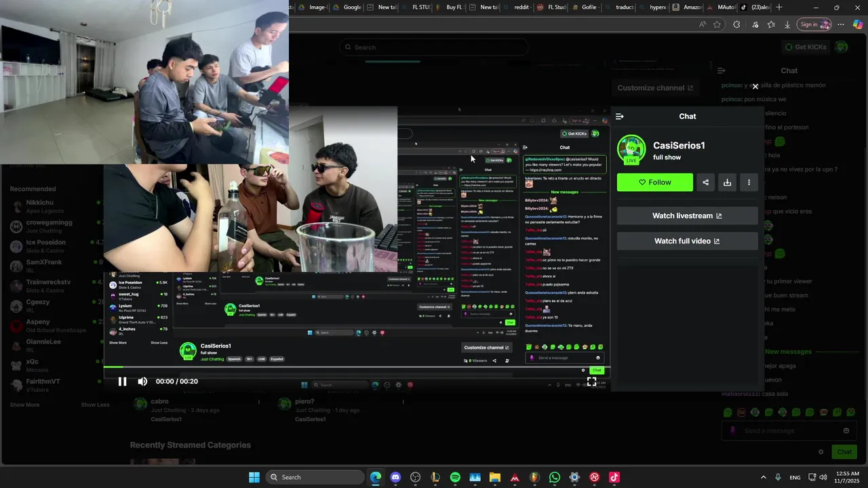The image size is (868, 488).
Task: Switch to the Google browser tab
Action: (346, 7)
